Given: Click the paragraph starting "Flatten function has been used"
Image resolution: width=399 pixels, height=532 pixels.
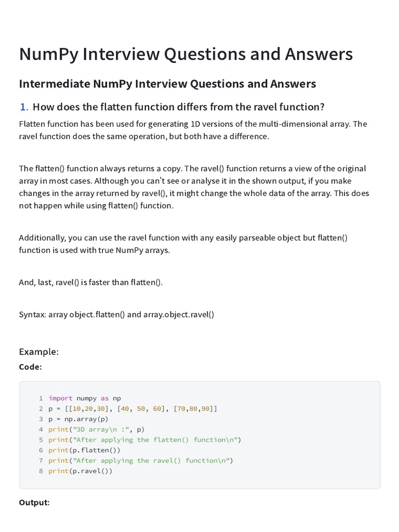Looking at the screenshot, I should coord(193,130).
